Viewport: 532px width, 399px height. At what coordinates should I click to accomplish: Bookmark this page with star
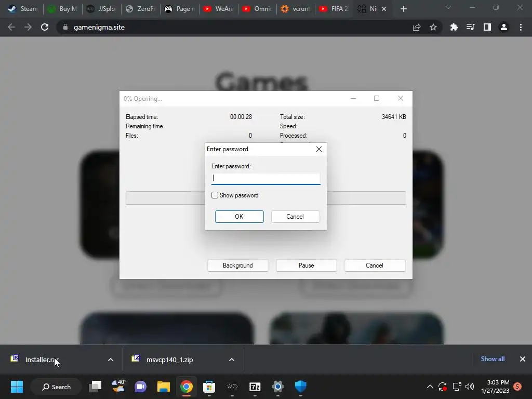point(433,27)
